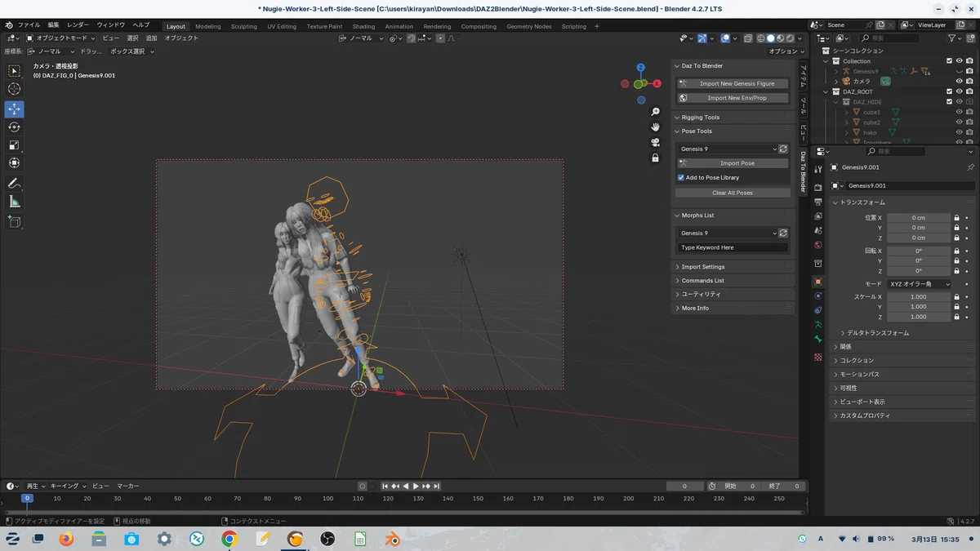980x551 pixels.
Task: Open the XYZ オイラー角 rotation mode dropdown
Action: [x=919, y=284]
